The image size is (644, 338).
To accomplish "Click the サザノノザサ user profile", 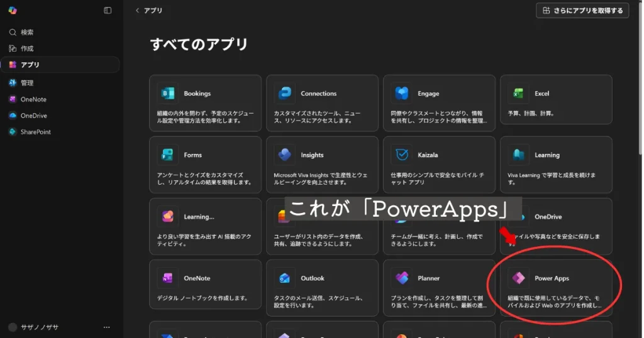I will (x=38, y=327).
